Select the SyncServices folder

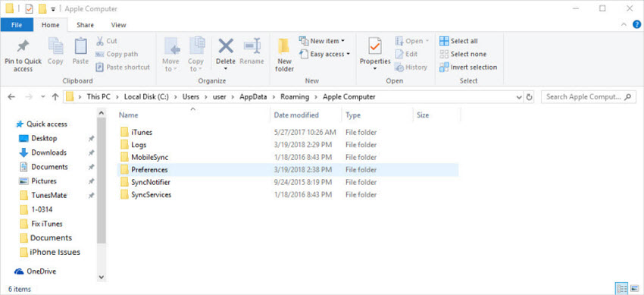(x=287, y=194)
